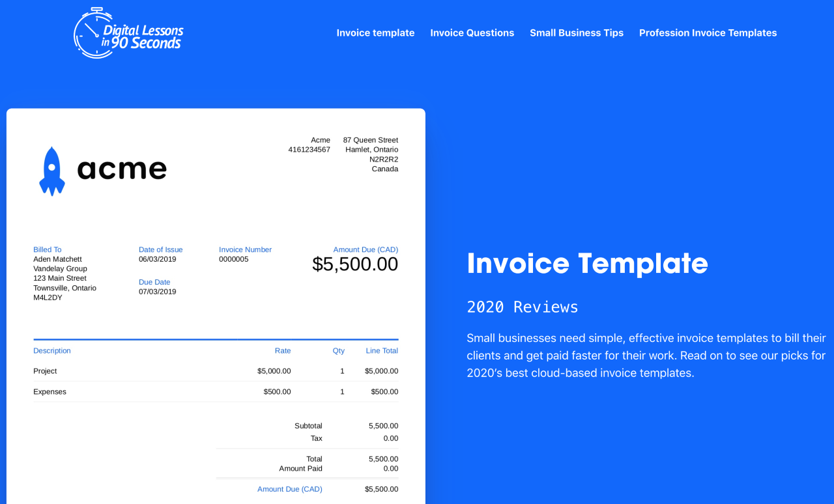Screen dimensions: 834x504
Task: Click the Invoice Number label
Action: [245, 249]
